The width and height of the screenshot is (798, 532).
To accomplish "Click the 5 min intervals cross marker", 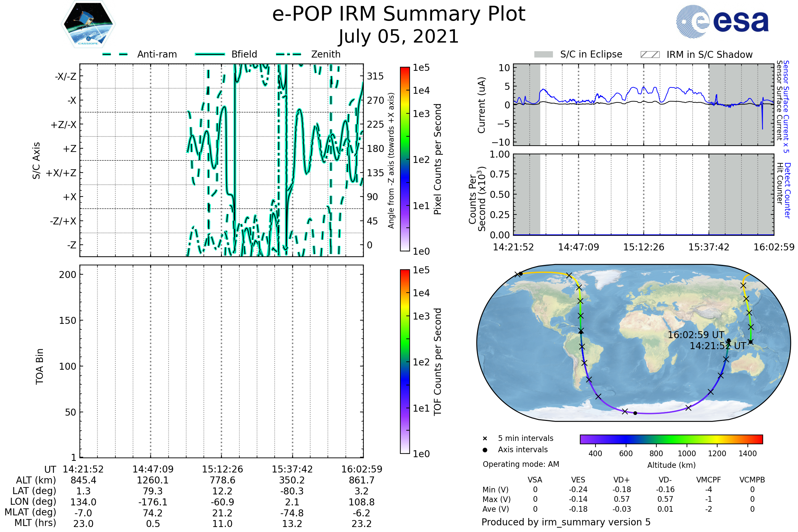I will point(485,439).
